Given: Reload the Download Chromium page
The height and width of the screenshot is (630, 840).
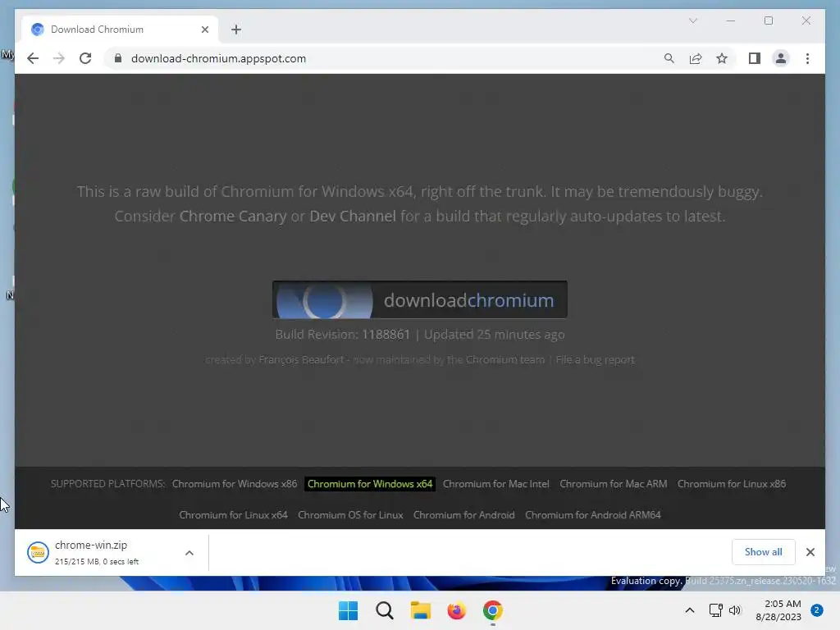Looking at the screenshot, I should (x=85, y=58).
